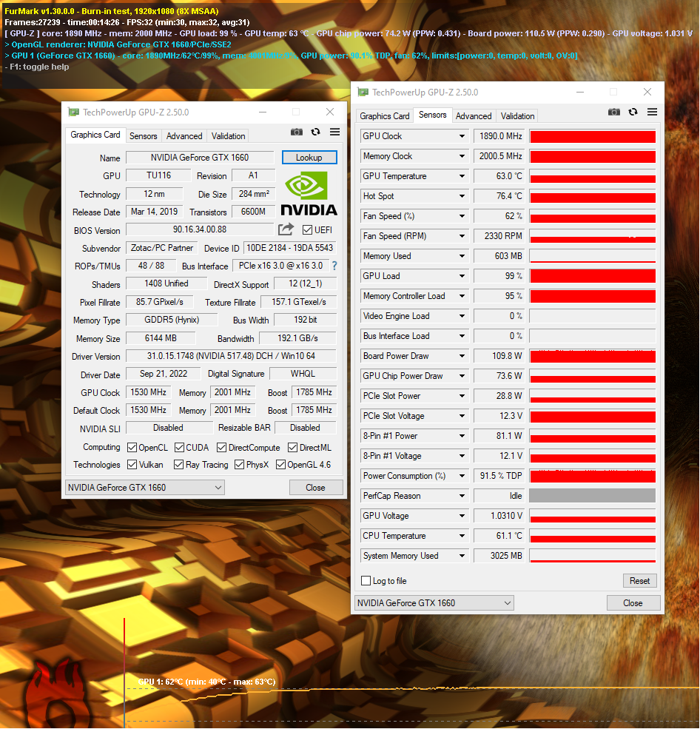This screenshot has width=700, height=729.
Task: Click the Bus Interface question mark icon
Action: [334, 266]
